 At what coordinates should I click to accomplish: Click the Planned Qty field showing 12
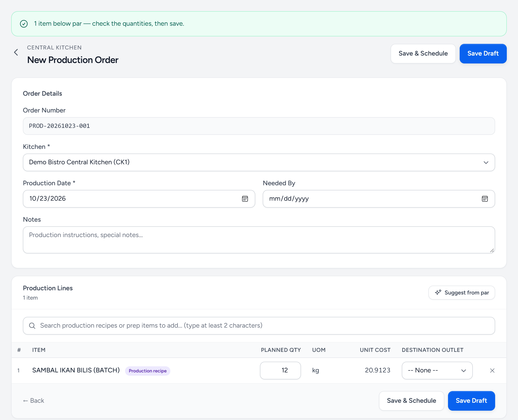tap(280, 370)
